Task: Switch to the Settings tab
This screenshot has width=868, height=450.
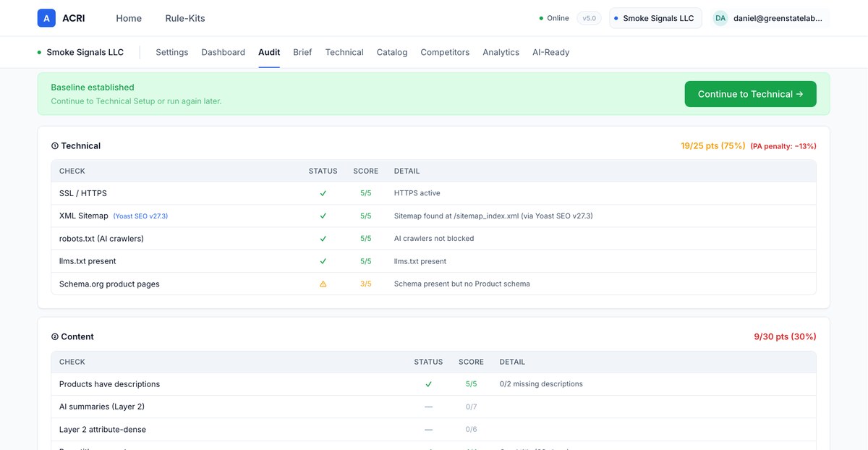Action: pyautogui.click(x=172, y=52)
